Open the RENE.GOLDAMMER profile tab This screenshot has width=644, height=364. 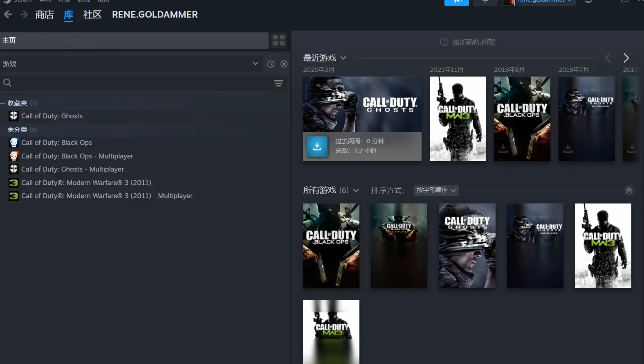coord(155,15)
